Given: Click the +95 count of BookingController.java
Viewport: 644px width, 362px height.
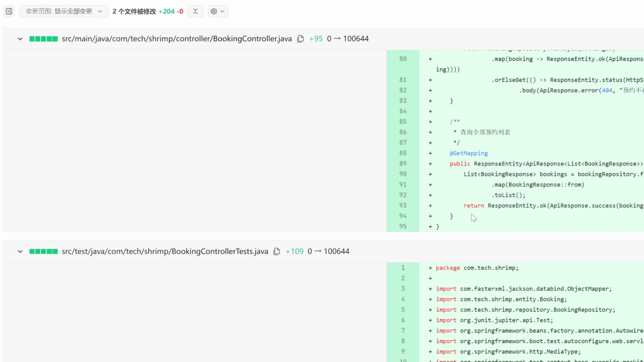Looking at the screenshot, I should click(x=316, y=39).
